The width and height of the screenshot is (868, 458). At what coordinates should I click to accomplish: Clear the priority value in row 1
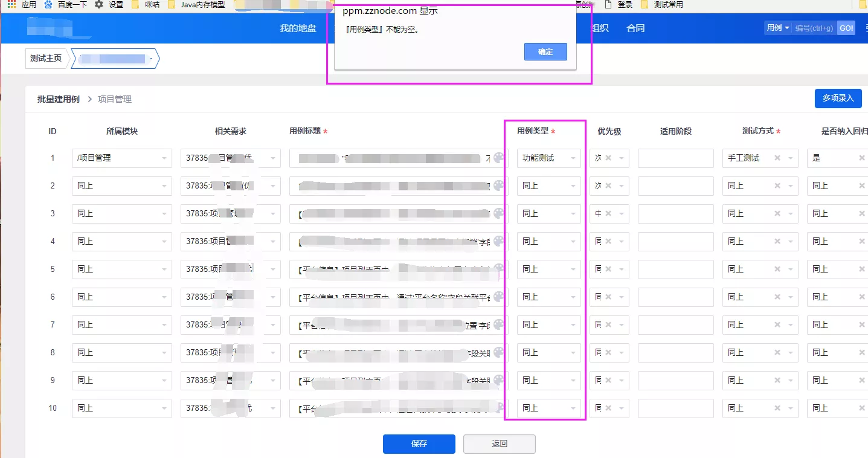[x=609, y=158]
